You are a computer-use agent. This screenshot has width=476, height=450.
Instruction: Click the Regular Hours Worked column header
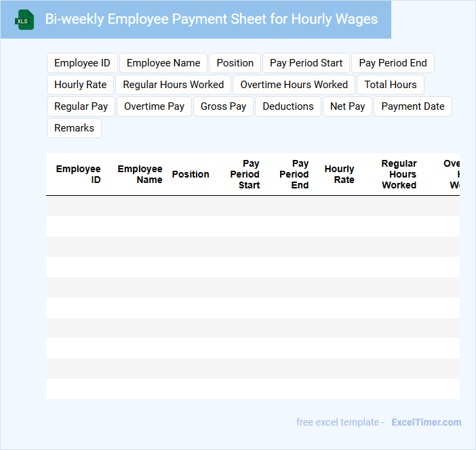[399, 174]
